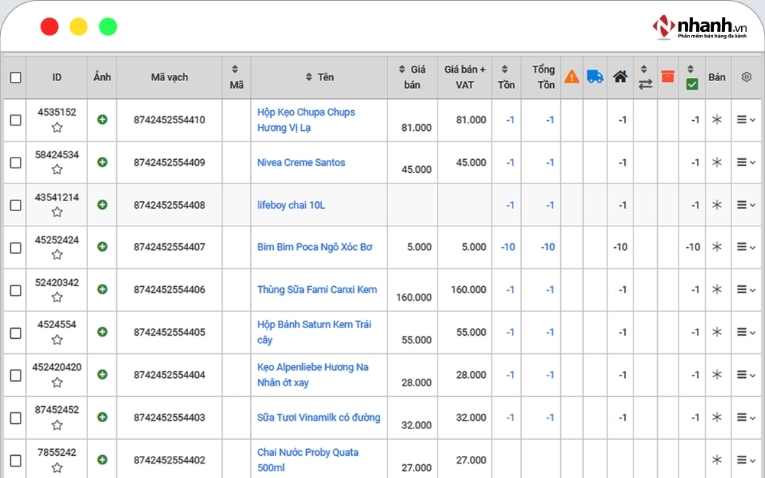Image resolution: width=765 pixels, height=478 pixels.
Task: Star product ID 43541214 as favorite
Action: pos(57,212)
